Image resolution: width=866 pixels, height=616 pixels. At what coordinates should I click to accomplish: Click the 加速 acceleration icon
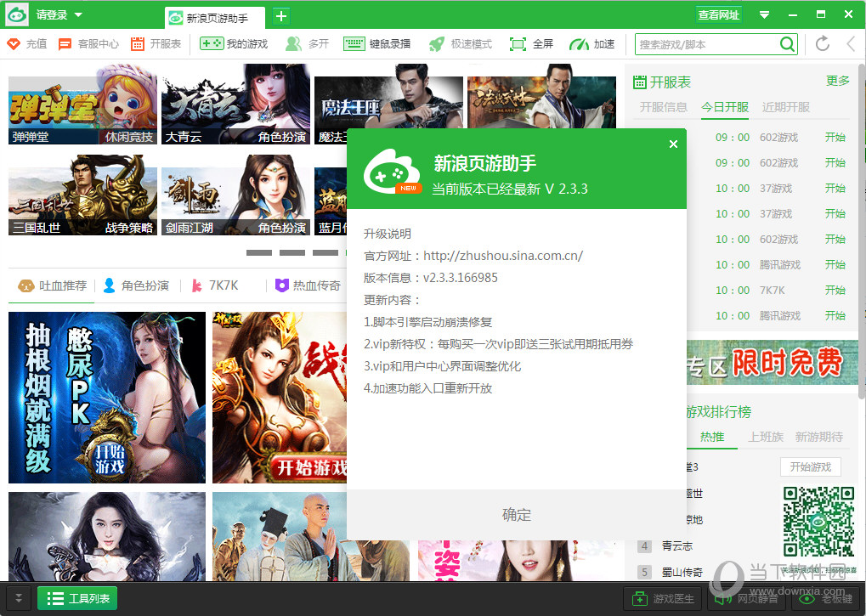tap(591, 44)
